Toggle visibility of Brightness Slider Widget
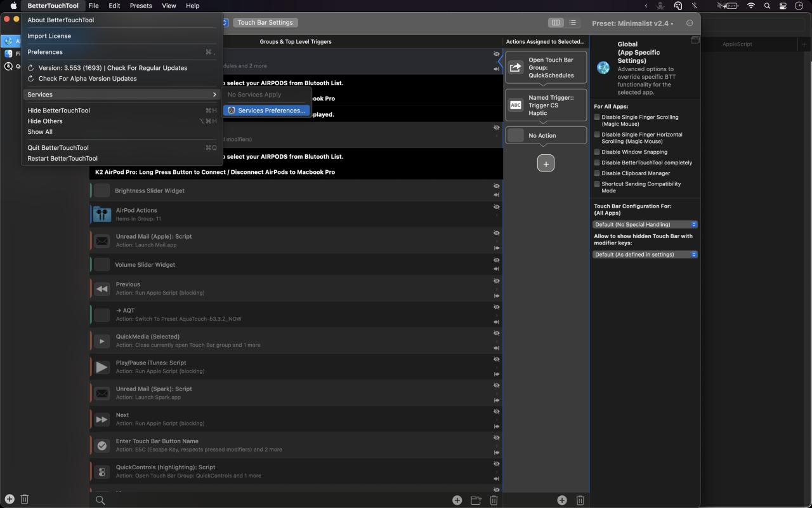Screen dimensions: 812x508 point(497,186)
